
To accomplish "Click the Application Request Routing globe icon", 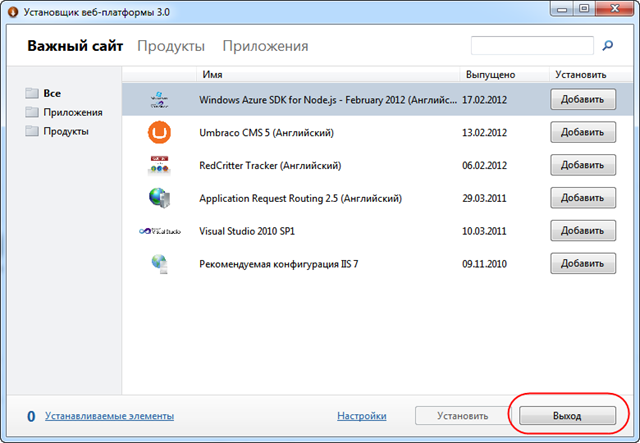I will 160,198.
